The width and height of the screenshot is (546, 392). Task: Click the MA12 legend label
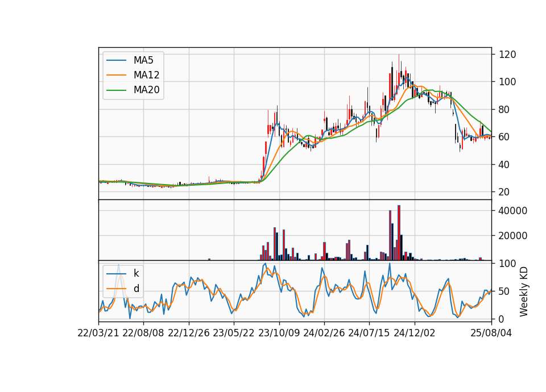(146, 75)
